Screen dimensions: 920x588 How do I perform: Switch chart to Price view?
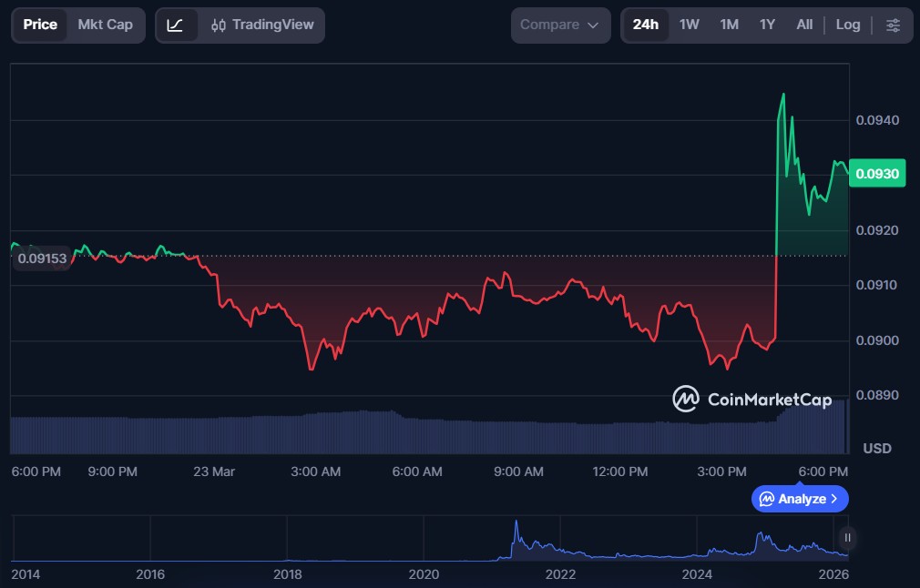click(x=40, y=25)
